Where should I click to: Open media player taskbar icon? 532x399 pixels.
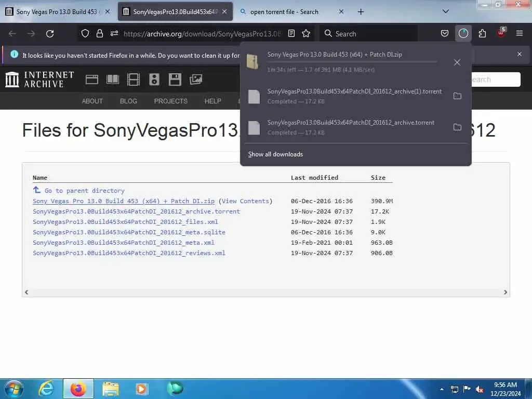pos(141,389)
